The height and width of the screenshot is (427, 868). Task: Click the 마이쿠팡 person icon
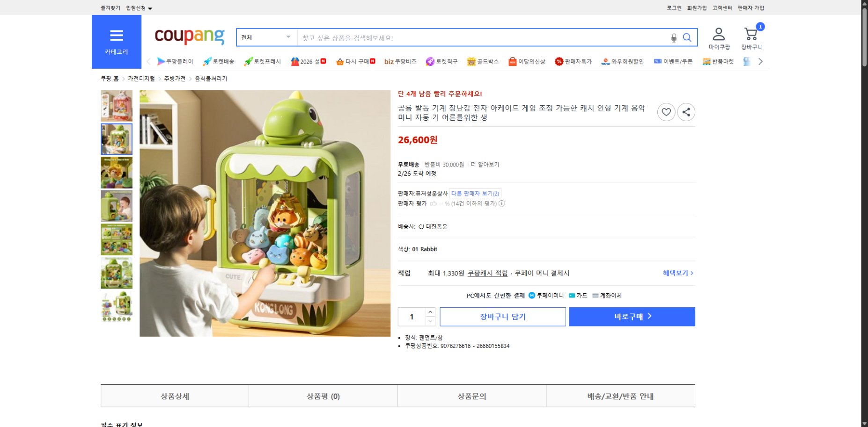(x=719, y=34)
